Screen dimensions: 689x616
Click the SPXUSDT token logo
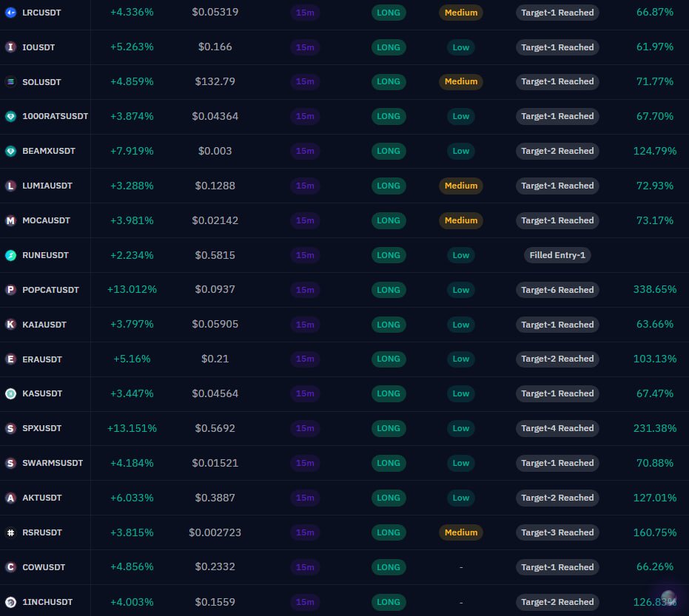coord(10,428)
